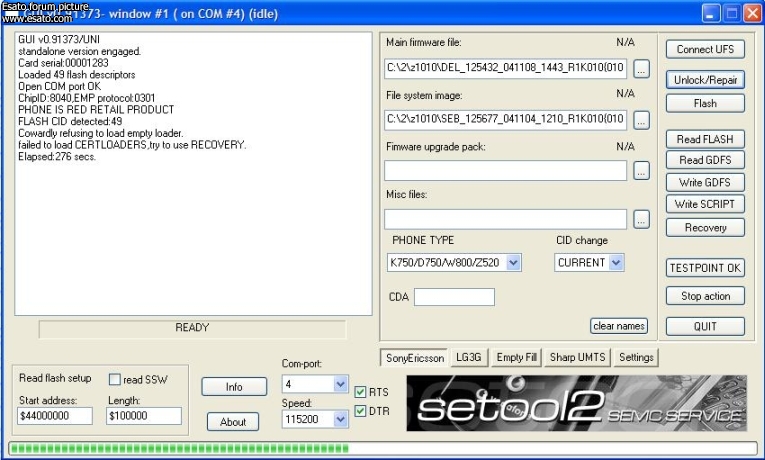Viewport: 765px width, 460px height.
Task: Open the Empty Fill tab
Action: point(516,358)
